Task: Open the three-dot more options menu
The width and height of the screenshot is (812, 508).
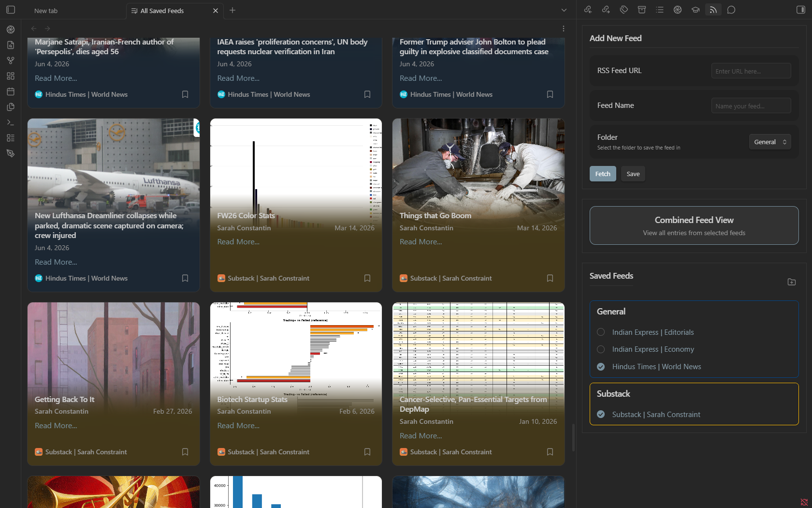Action: 564,29
